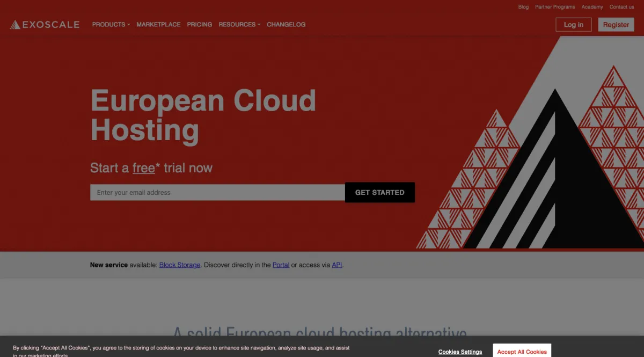Open the Changelog page

point(286,25)
